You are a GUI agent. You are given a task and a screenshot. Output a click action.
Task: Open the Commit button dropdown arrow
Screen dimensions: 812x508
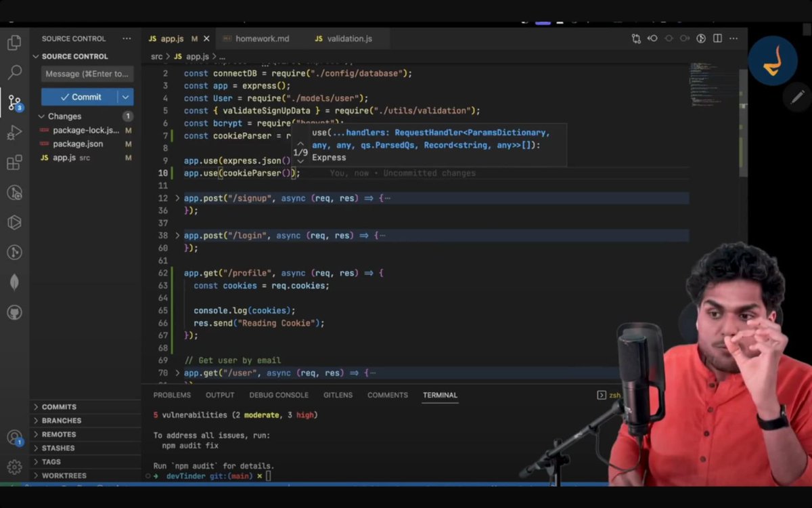pyautogui.click(x=125, y=97)
